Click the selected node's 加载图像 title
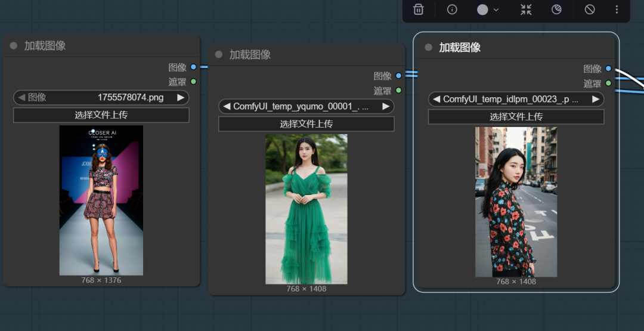Screen dimensions: 644x331 (x=460, y=48)
